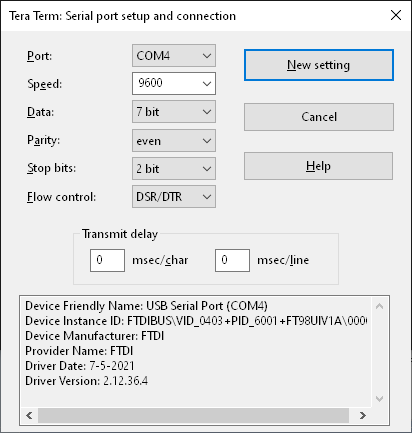Click the Cancel button
The width and height of the screenshot is (412, 433).
[319, 117]
